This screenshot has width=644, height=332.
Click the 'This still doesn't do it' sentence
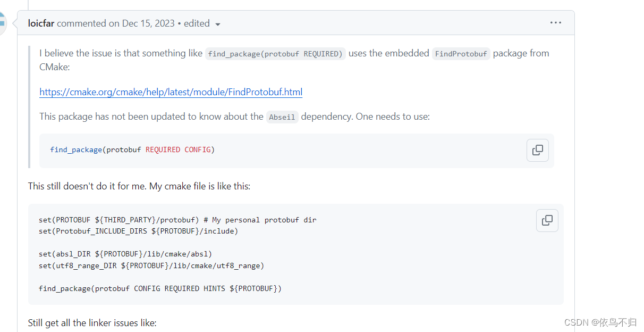139,186
